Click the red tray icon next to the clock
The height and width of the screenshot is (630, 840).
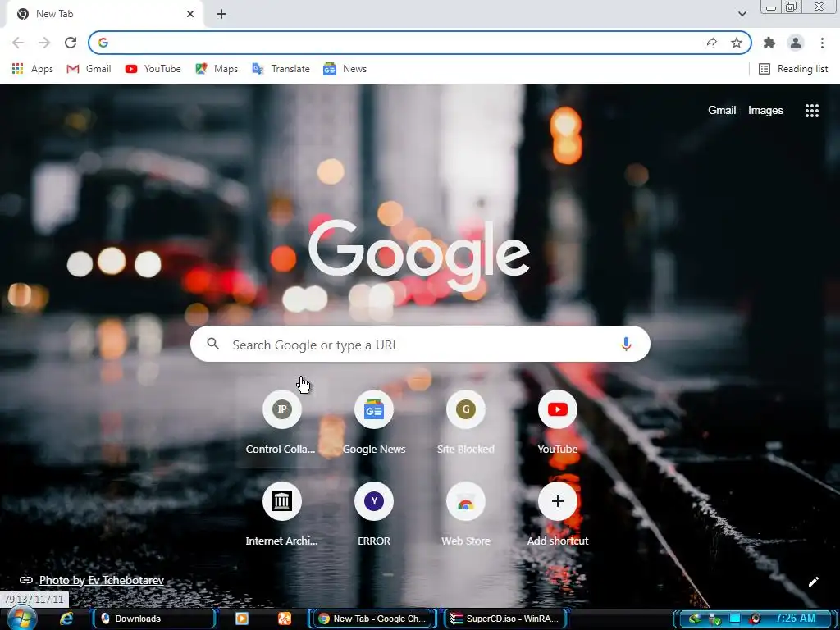click(755, 619)
